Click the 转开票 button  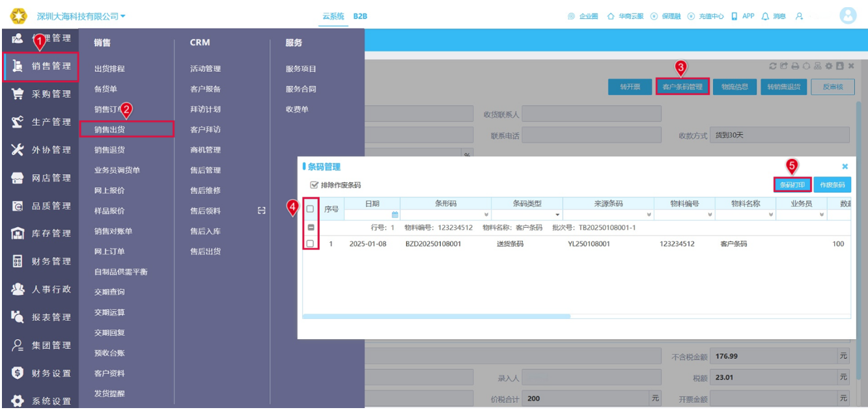pos(630,87)
